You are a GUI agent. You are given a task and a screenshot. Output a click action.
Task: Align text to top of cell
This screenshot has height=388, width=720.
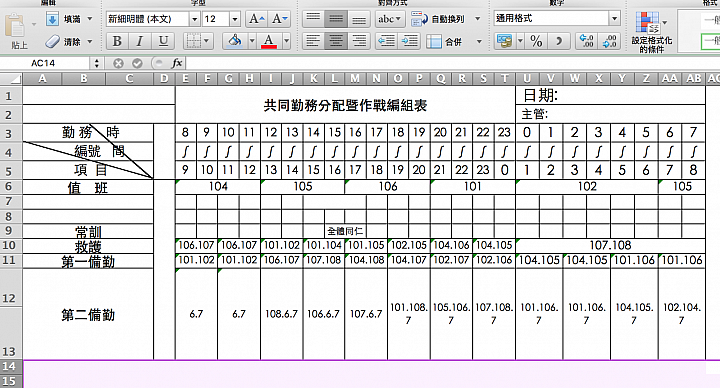[x=313, y=19]
